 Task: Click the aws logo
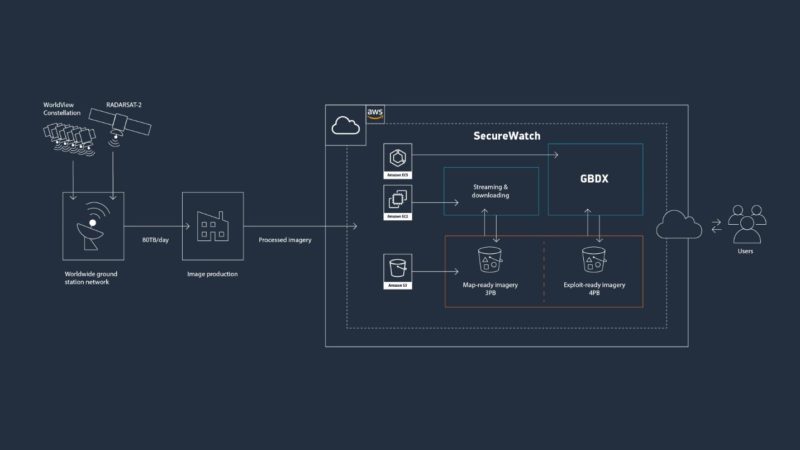tap(375, 114)
